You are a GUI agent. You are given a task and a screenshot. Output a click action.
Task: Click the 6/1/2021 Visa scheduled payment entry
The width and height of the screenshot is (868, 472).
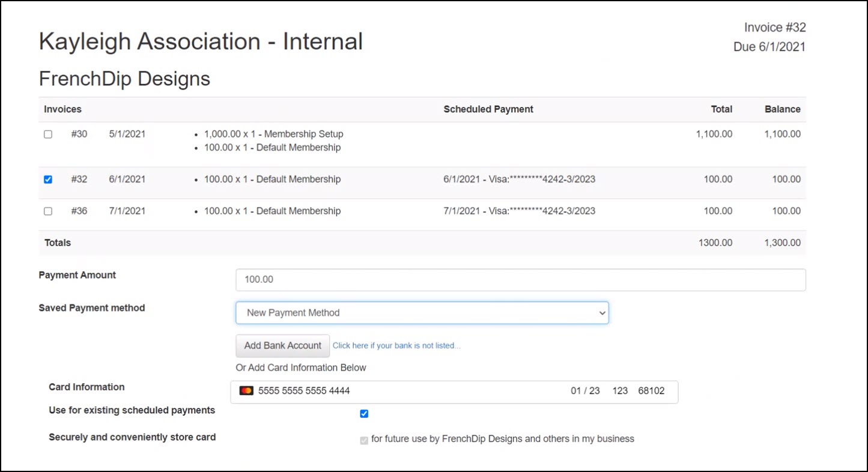tap(519, 180)
